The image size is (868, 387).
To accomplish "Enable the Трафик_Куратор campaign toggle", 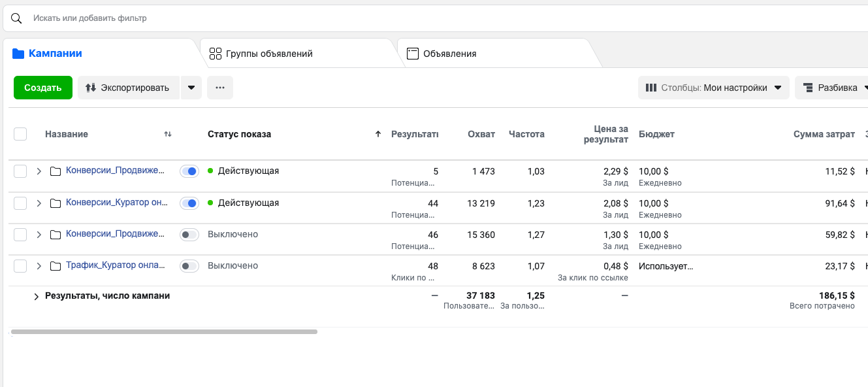I will tap(189, 266).
